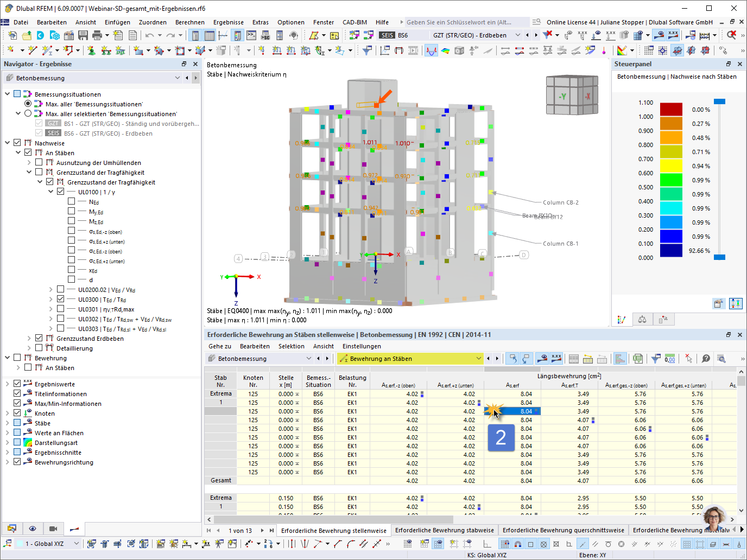This screenshot has width=747, height=560.
Task: Open the Python script console icon
Action: 251,35
